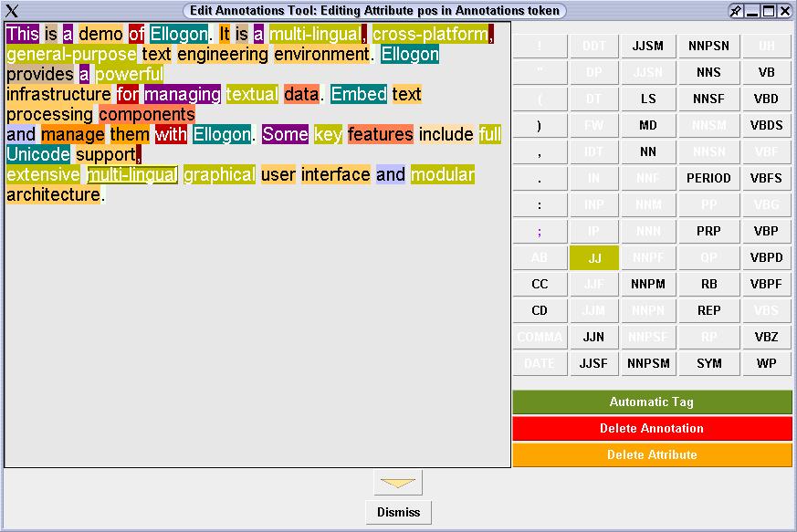
Task: Assign the VBZ tag
Action: click(767, 337)
